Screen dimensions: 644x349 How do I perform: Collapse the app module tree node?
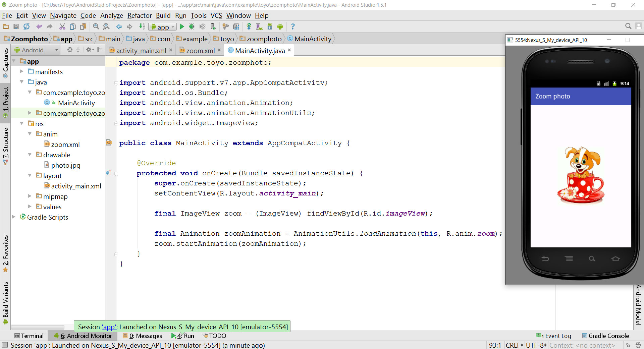tap(14, 61)
